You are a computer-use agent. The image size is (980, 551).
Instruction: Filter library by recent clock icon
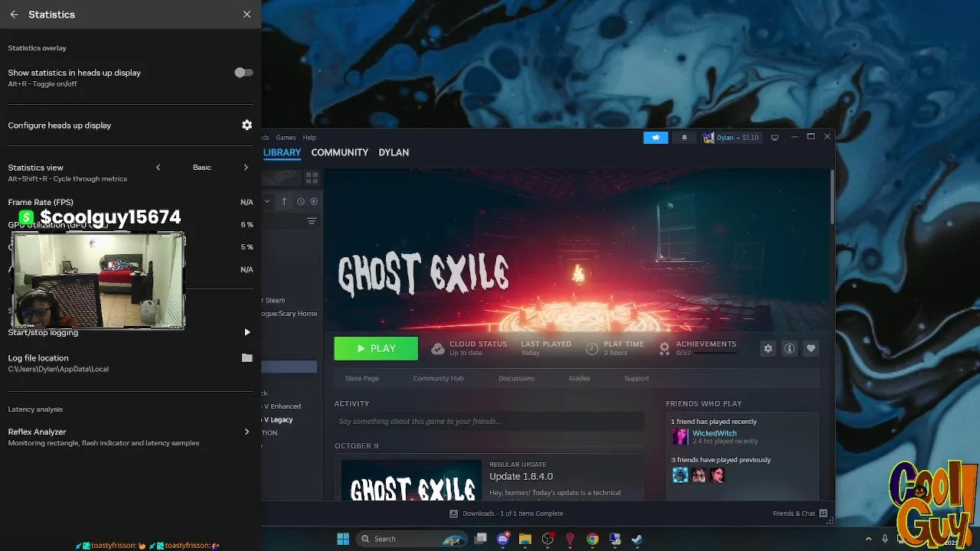pyautogui.click(x=301, y=201)
